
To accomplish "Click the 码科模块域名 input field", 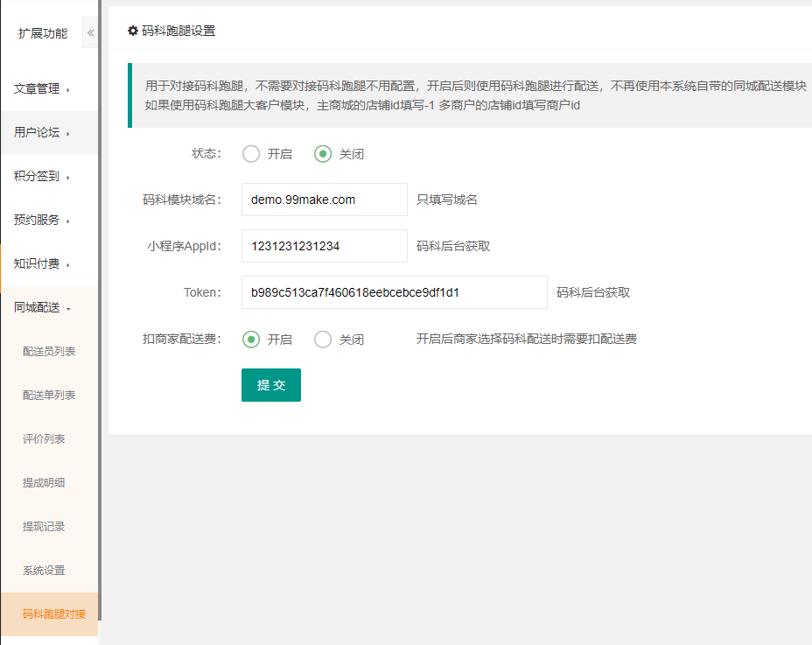I will tap(324, 200).
